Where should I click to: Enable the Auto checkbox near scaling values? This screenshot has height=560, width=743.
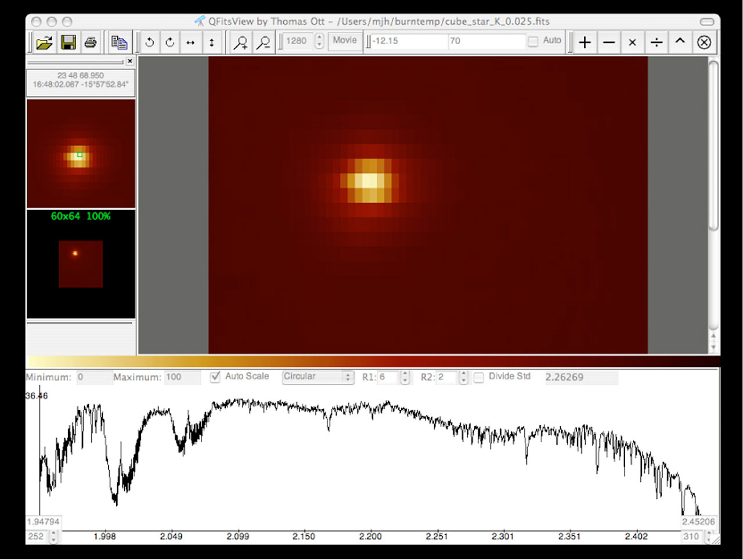[x=532, y=41]
